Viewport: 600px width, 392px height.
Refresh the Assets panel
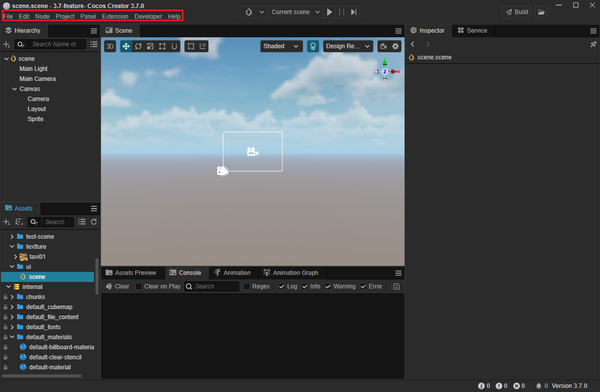[94, 222]
